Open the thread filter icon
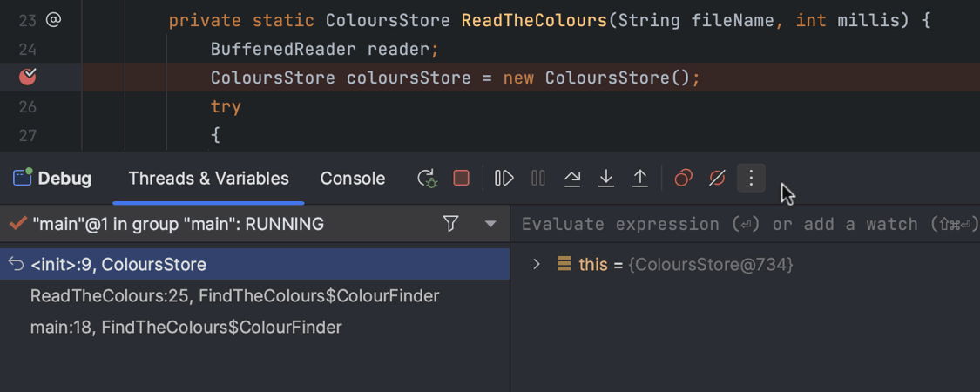 [x=450, y=224]
